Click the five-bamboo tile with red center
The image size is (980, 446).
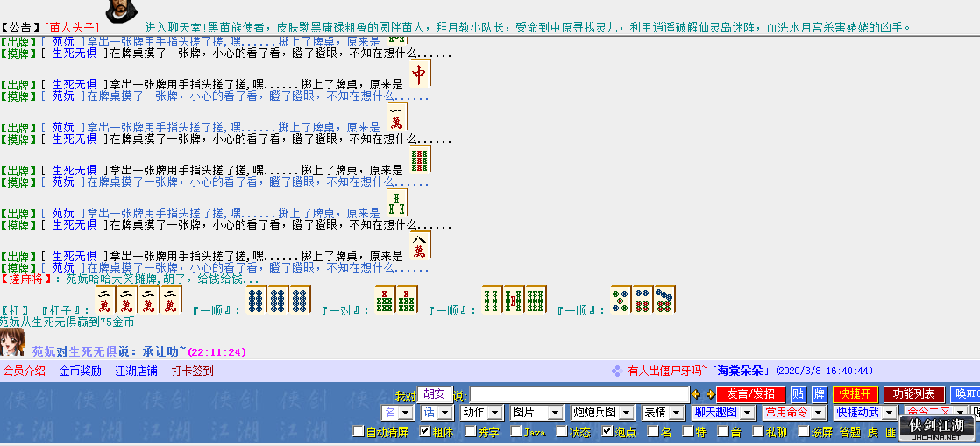(515, 299)
